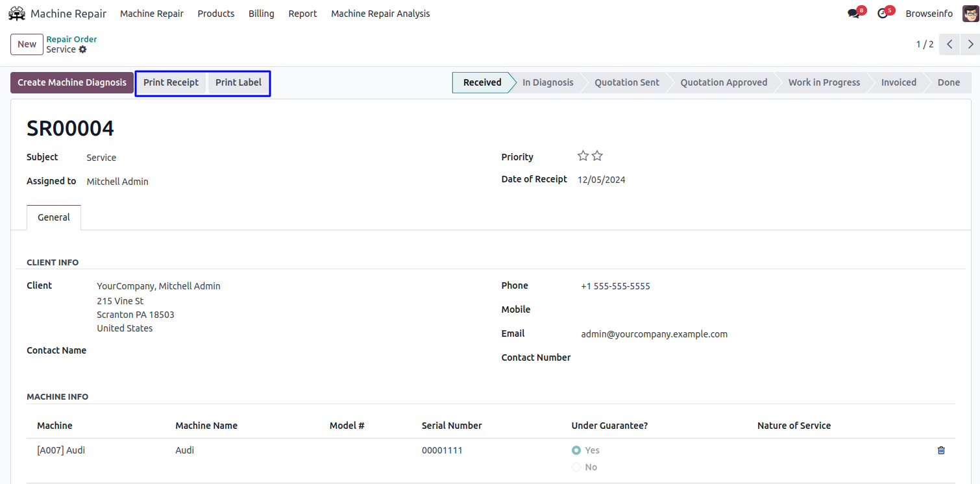This screenshot has height=484, width=980.
Task: Go to next record arrow
Action: pos(970,44)
